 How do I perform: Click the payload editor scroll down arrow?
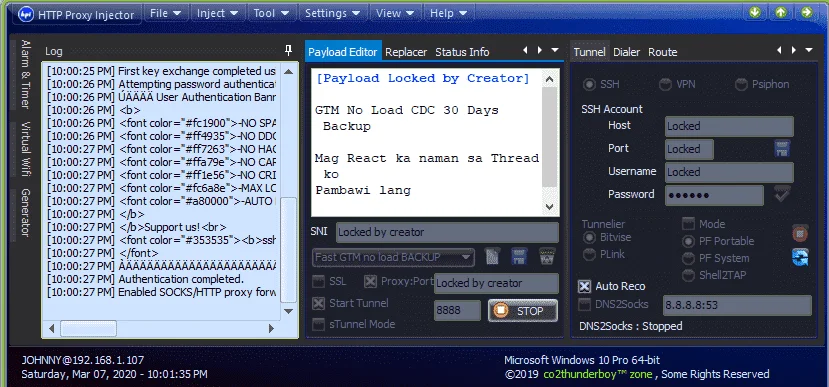coord(550,207)
